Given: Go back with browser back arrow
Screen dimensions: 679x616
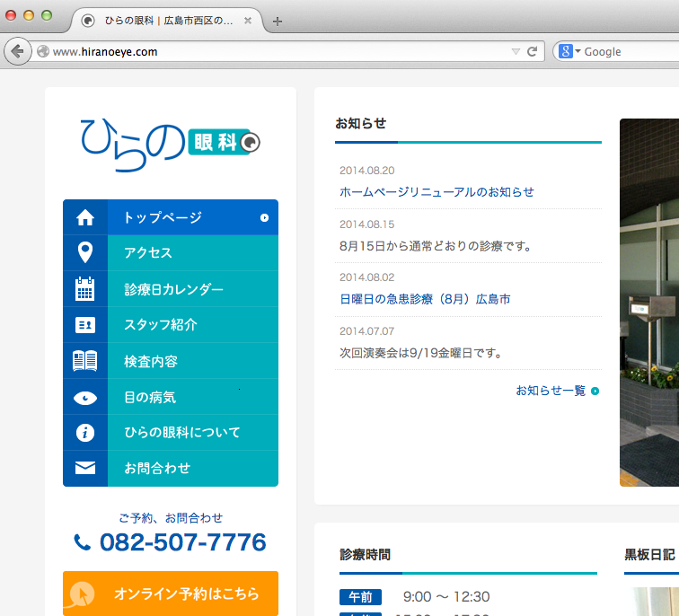Looking at the screenshot, I should point(17,51).
